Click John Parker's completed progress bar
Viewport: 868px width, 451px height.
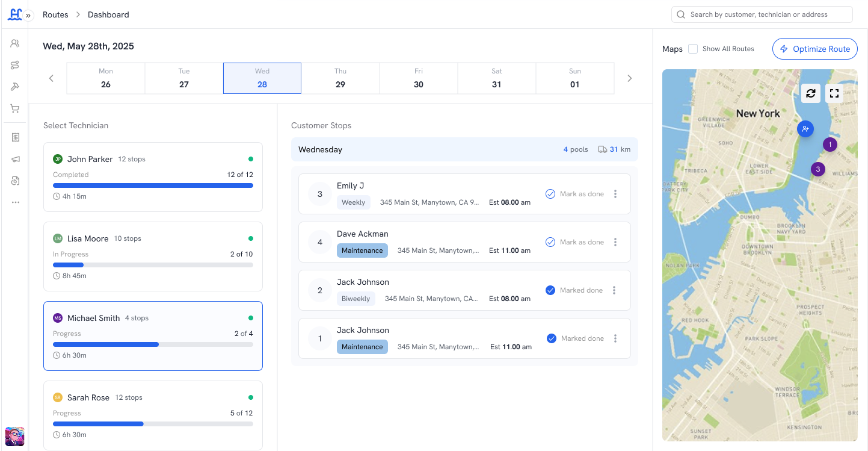(x=153, y=185)
